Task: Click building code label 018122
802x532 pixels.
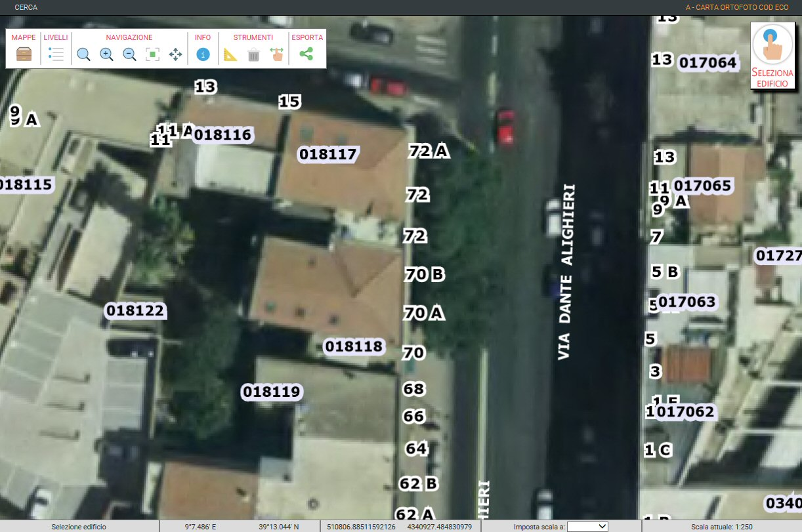Action: click(x=135, y=311)
